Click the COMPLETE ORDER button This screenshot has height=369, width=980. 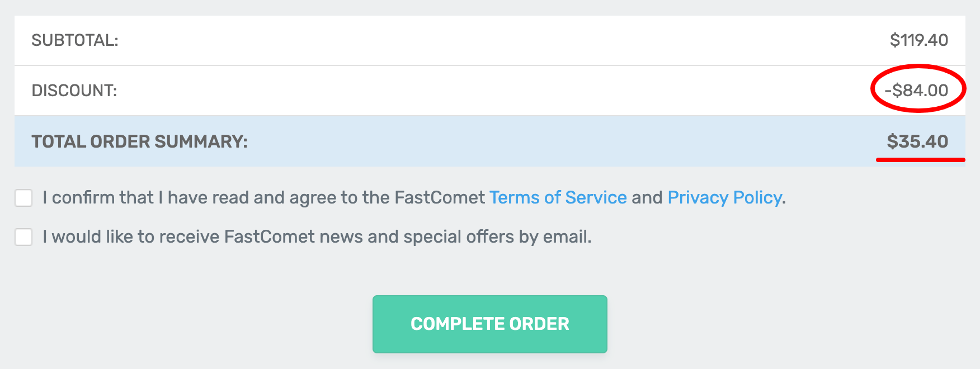[490, 323]
